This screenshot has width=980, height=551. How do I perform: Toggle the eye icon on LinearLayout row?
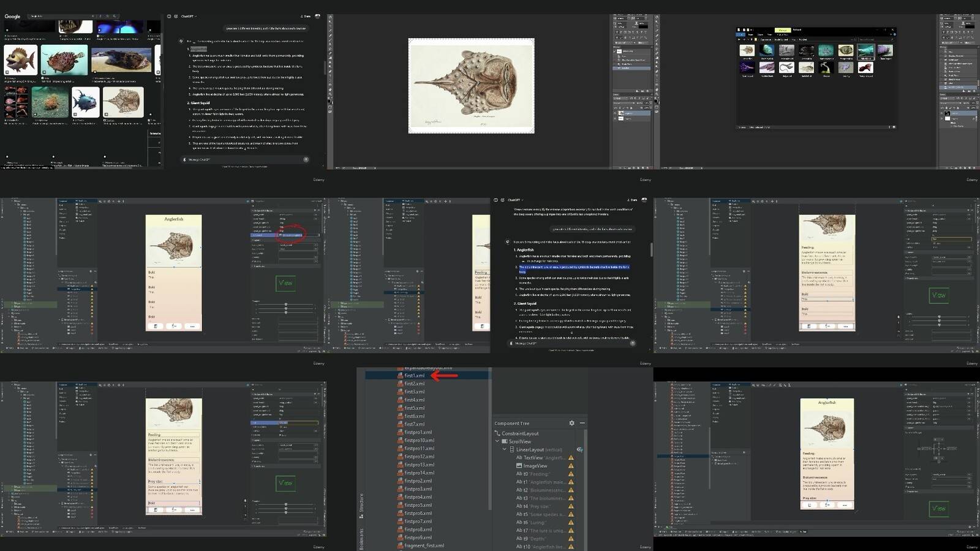click(579, 450)
